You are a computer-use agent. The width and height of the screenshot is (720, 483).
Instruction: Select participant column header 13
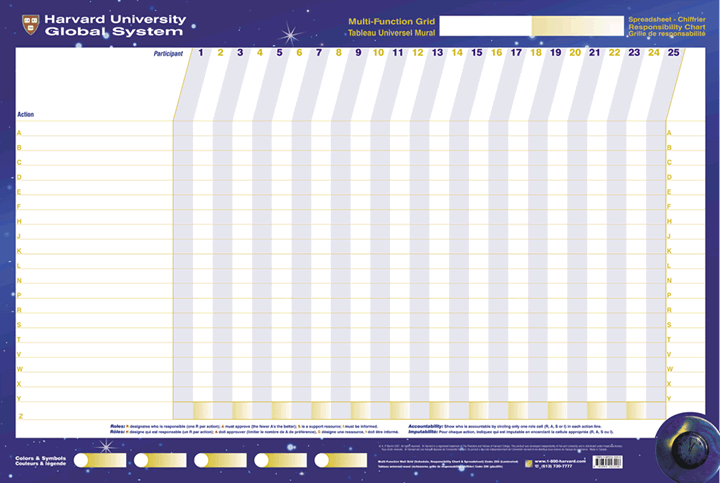(437, 52)
